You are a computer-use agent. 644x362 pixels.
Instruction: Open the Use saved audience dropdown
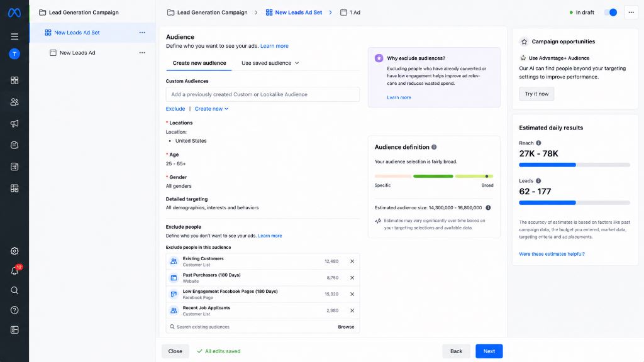coord(270,63)
